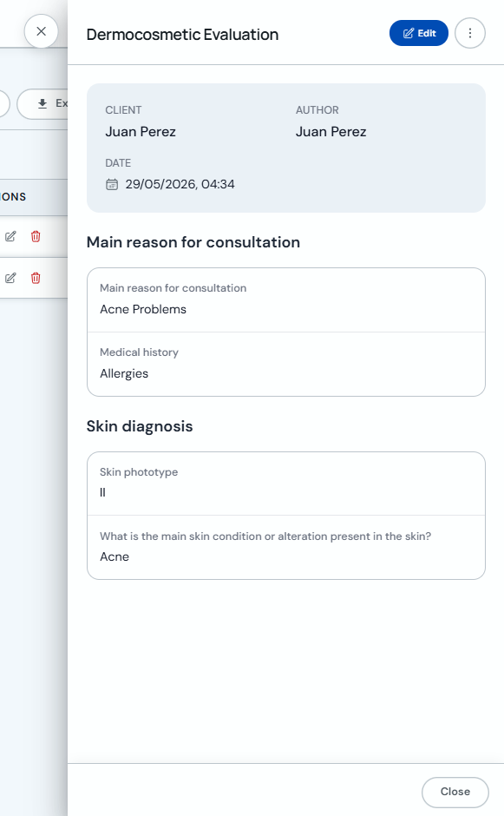Screen dimensions: 504x816
Task: Click the Close button at the bottom
Action: 455,792
